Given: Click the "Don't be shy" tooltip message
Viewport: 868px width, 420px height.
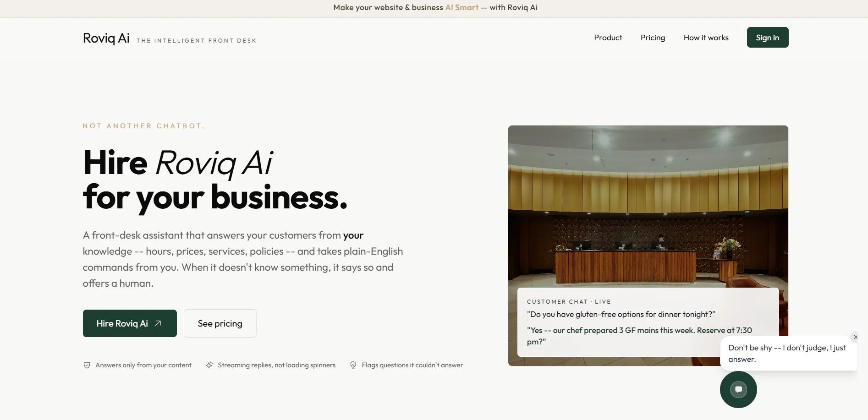Looking at the screenshot, I should 787,353.
